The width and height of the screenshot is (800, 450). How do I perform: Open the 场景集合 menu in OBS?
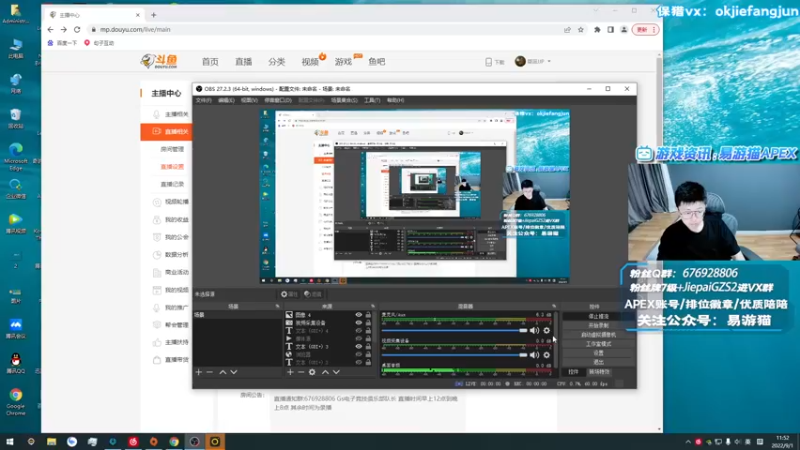click(344, 101)
